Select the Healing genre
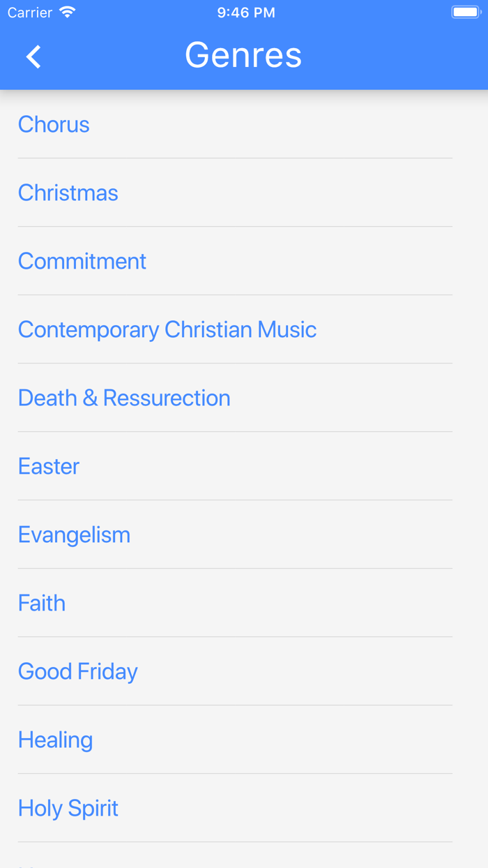Image resolution: width=488 pixels, height=868 pixels. click(x=55, y=740)
